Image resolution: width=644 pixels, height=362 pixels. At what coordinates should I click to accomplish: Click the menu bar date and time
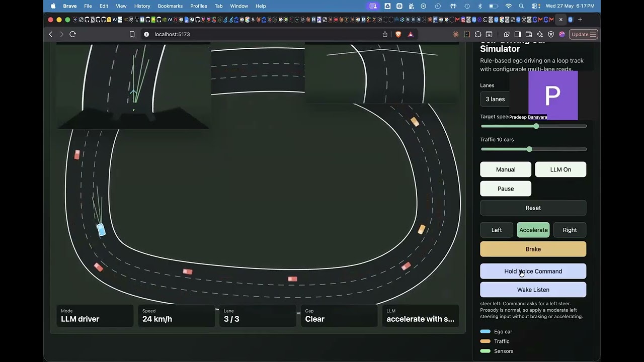(570, 6)
